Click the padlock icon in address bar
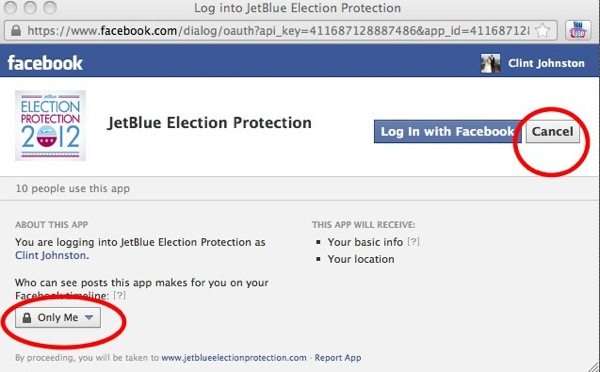This screenshot has height=372, width=600. click(16, 31)
